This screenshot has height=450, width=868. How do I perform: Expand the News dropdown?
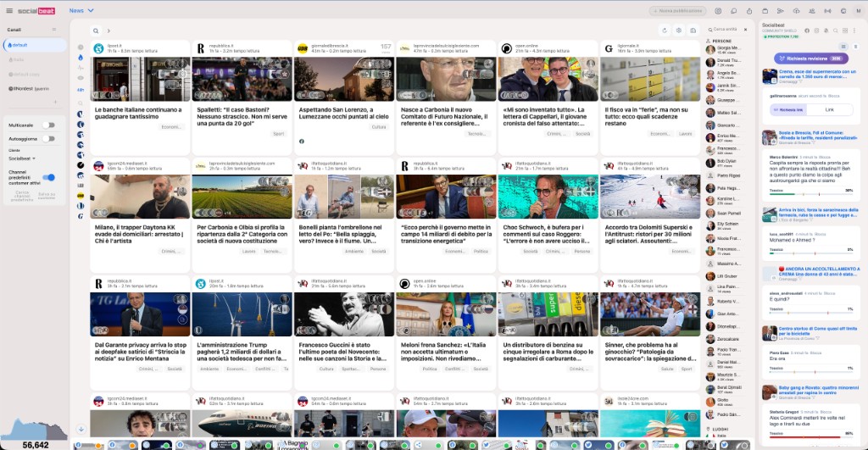pos(81,10)
